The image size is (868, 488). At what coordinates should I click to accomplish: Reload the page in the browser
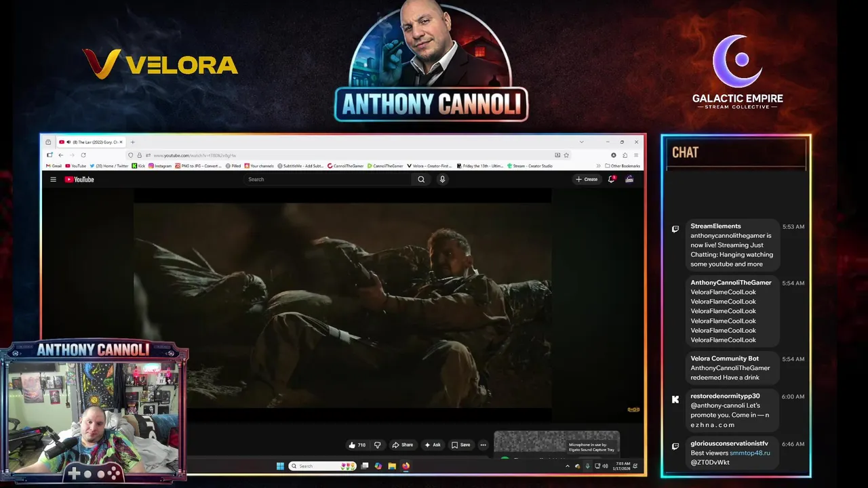click(83, 155)
